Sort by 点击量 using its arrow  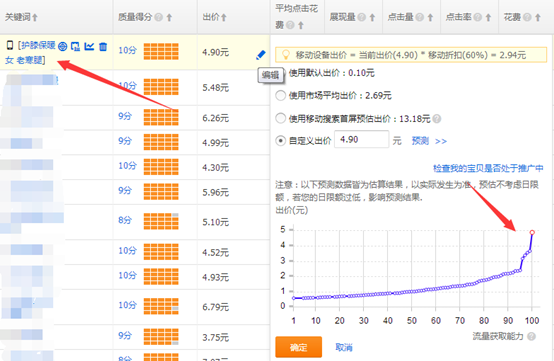pos(430,17)
